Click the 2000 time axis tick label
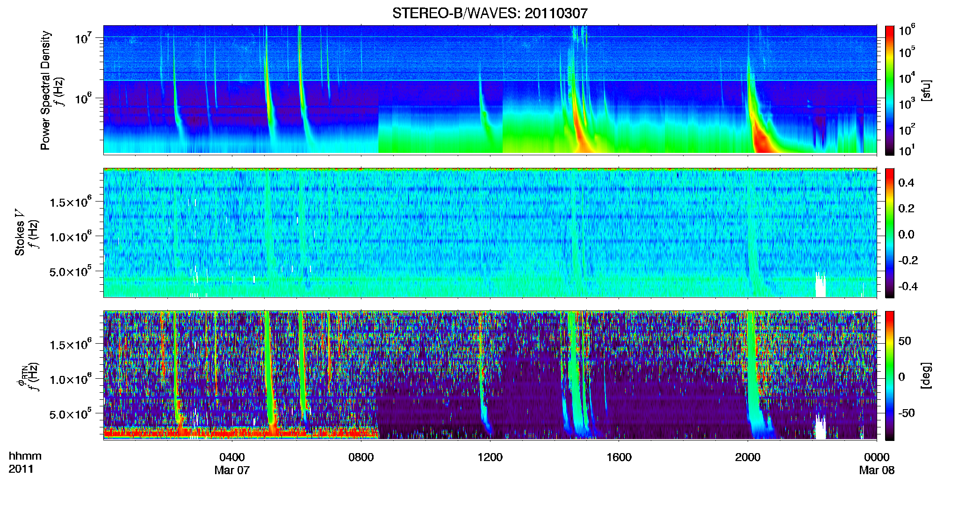This screenshot has height=505, width=980. click(748, 457)
